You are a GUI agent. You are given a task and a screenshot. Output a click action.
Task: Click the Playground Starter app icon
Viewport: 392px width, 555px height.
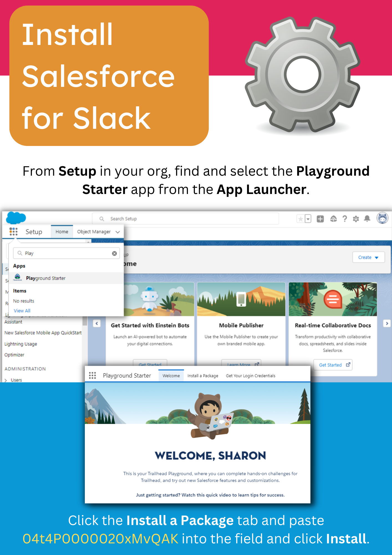coord(17,277)
